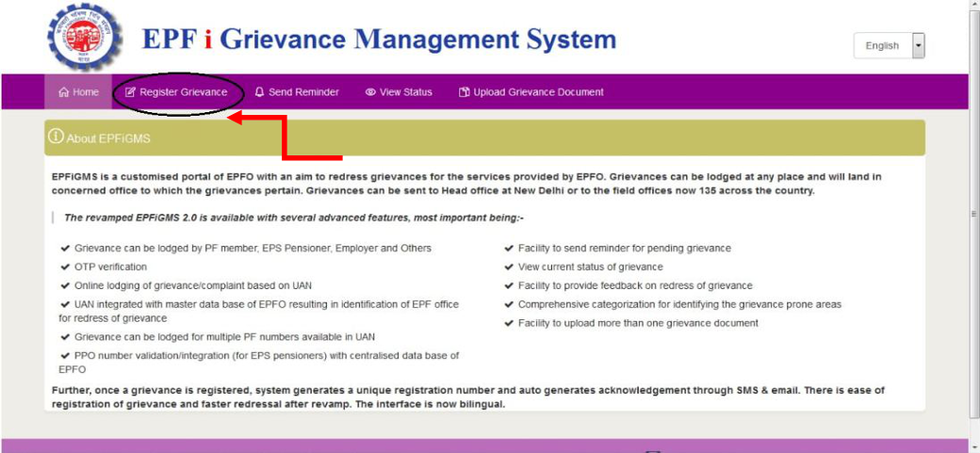980x453 pixels.
Task: Click the About EPFiGMS panel heading
Action: pyautogui.click(x=485, y=138)
